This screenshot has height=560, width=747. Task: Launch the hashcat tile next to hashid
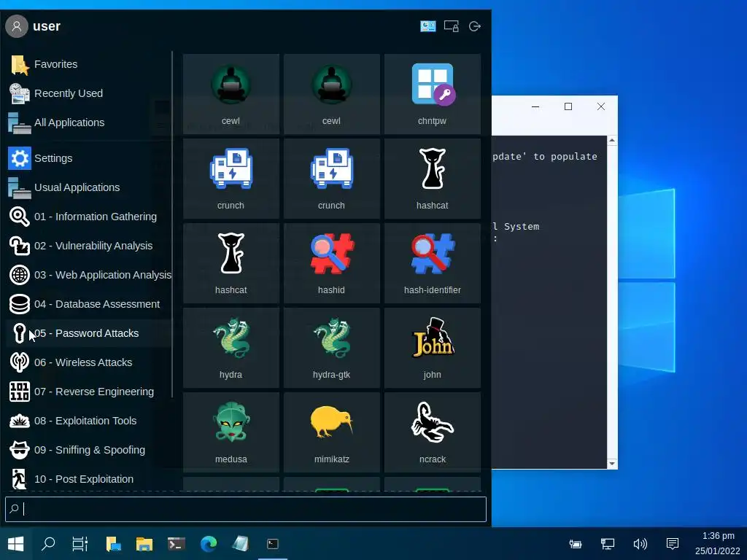coord(231,262)
